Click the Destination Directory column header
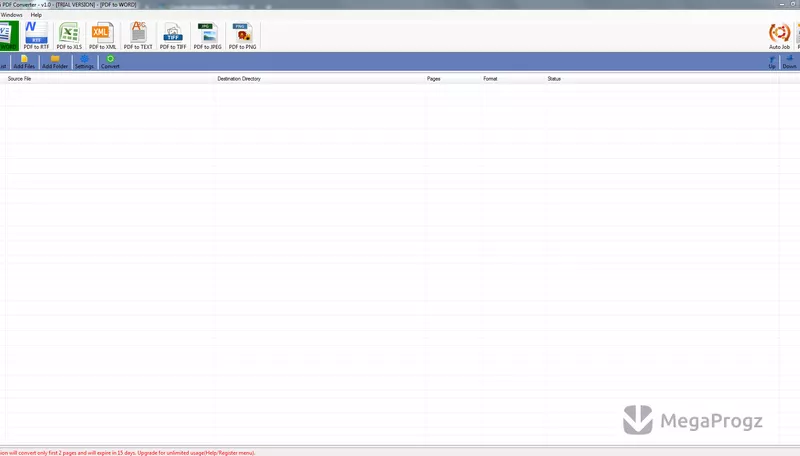Viewport: 800px width, 456px height. 239,79
